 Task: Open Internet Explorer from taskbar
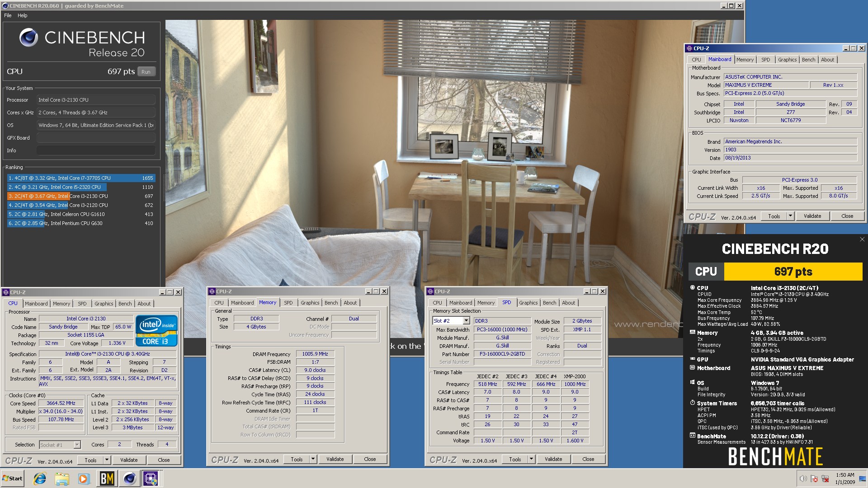pos(40,479)
